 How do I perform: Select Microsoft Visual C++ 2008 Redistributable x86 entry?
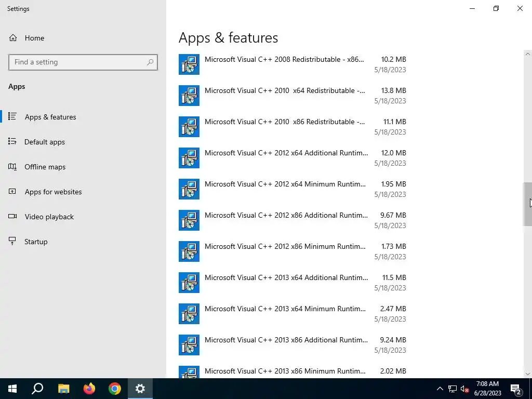click(x=292, y=64)
